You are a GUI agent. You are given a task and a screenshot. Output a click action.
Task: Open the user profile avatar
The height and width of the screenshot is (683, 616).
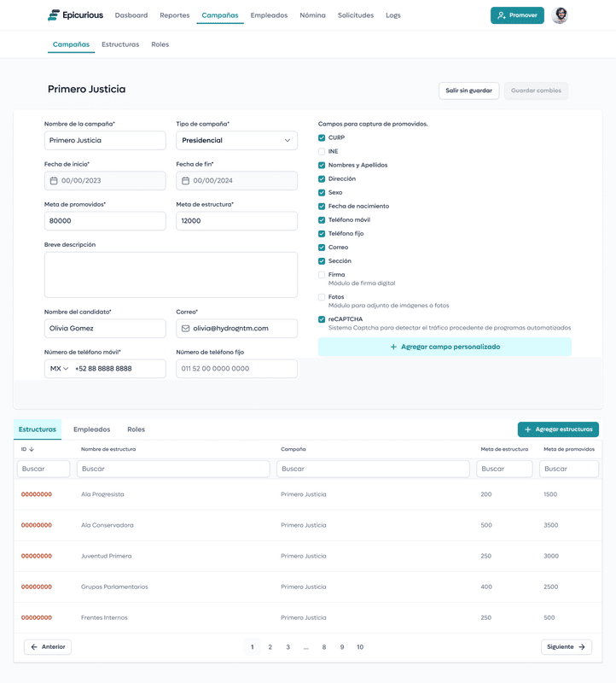pos(560,15)
